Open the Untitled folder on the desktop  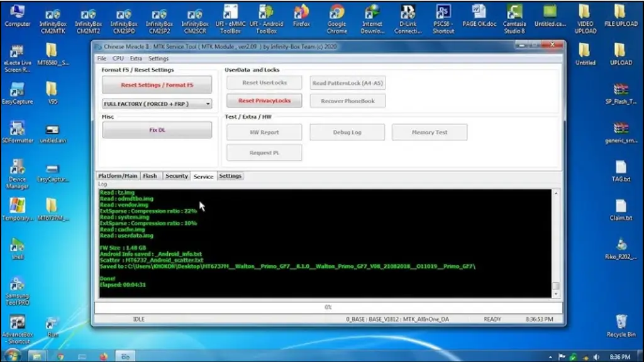coord(586,55)
